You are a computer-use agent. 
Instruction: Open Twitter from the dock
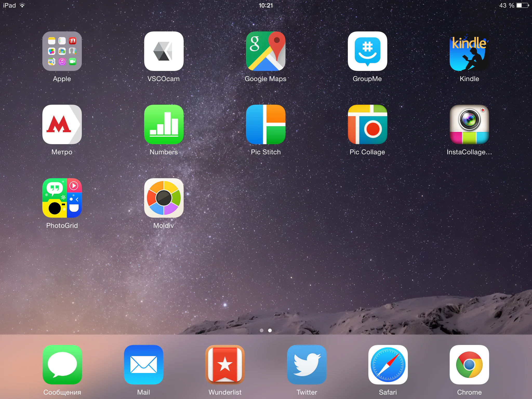(x=307, y=365)
